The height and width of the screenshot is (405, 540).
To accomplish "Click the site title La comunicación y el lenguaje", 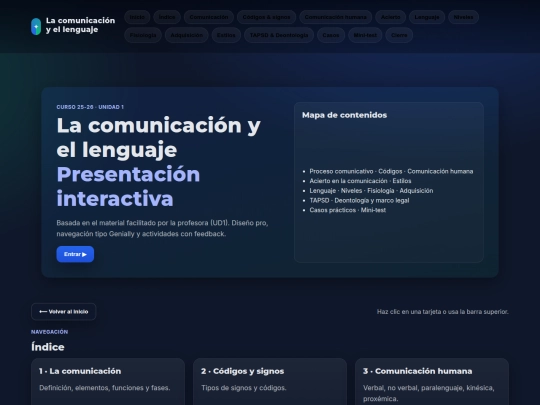I will click(x=80, y=25).
